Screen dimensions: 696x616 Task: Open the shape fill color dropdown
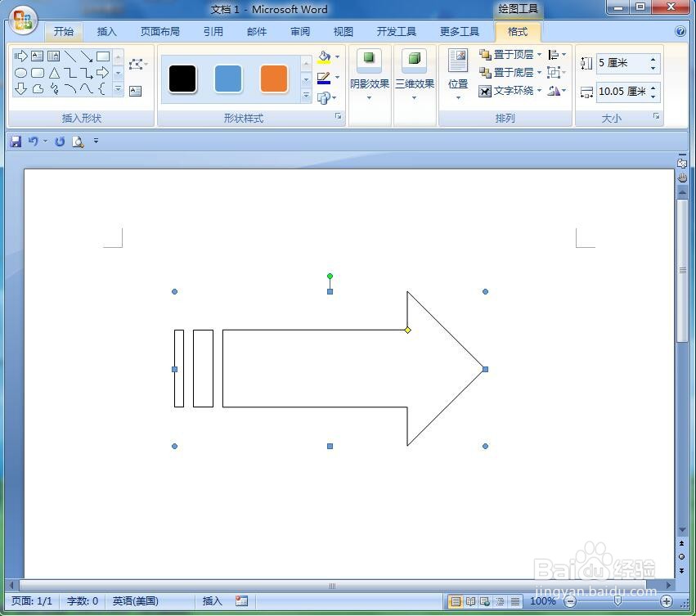tap(337, 56)
